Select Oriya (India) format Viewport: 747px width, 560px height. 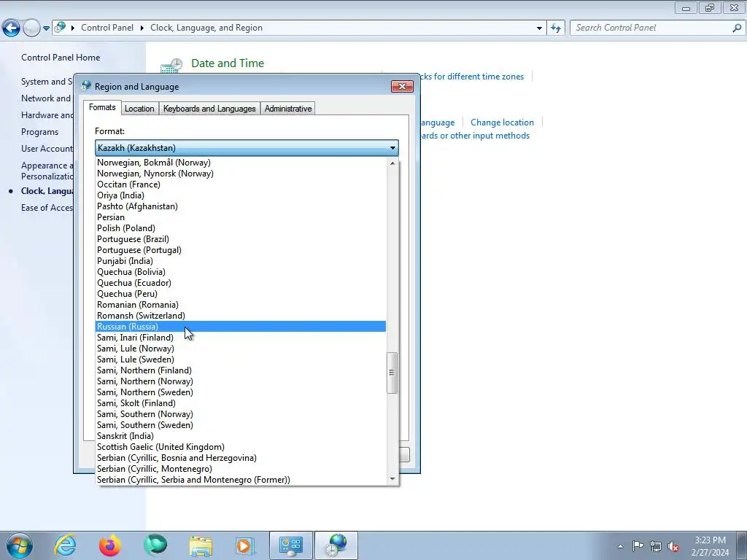tap(241, 195)
